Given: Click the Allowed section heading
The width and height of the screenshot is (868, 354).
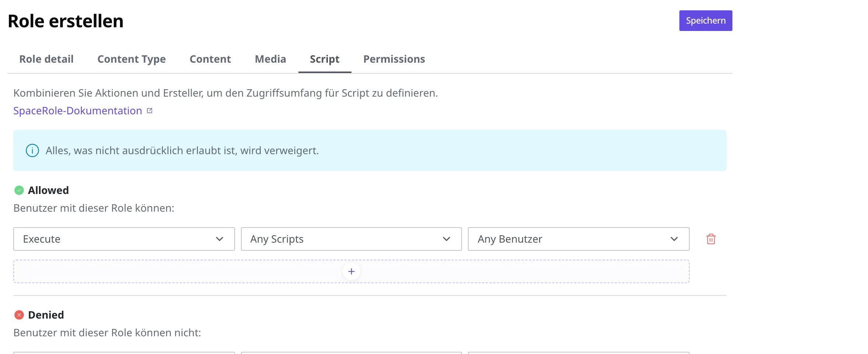Looking at the screenshot, I should (x=48, y=190).
